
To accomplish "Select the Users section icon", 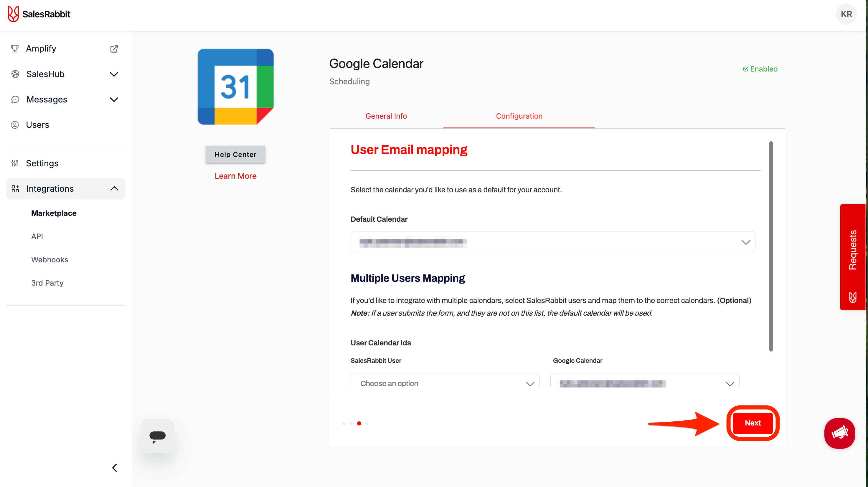I will click(15, 125).
